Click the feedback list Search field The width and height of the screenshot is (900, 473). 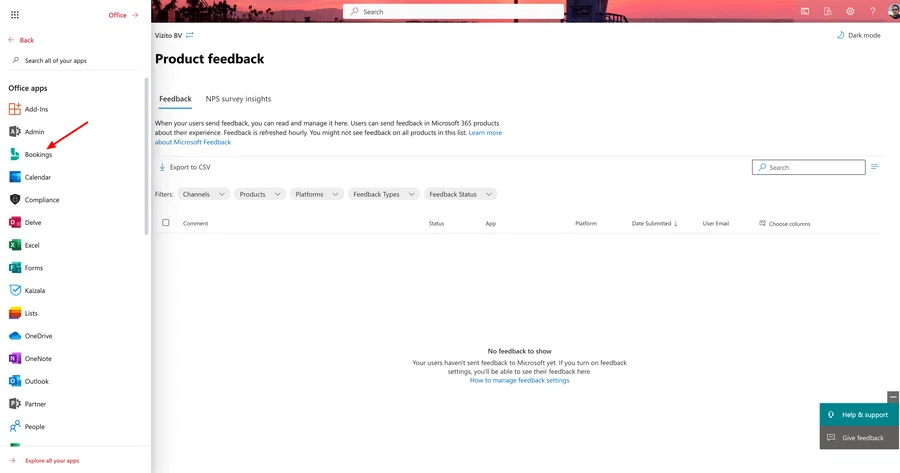pyautogui.click(x=808, y=167)
